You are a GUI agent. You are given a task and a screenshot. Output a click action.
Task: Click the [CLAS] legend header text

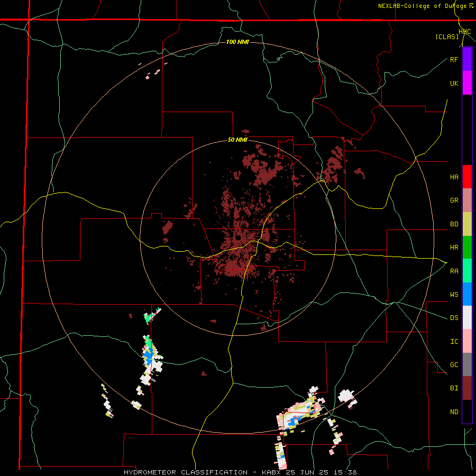tap(447, 37)
